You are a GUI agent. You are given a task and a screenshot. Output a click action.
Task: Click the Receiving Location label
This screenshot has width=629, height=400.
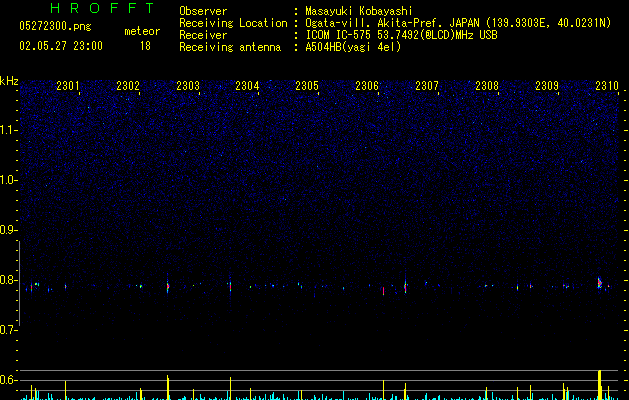click(x=233, y=23)
